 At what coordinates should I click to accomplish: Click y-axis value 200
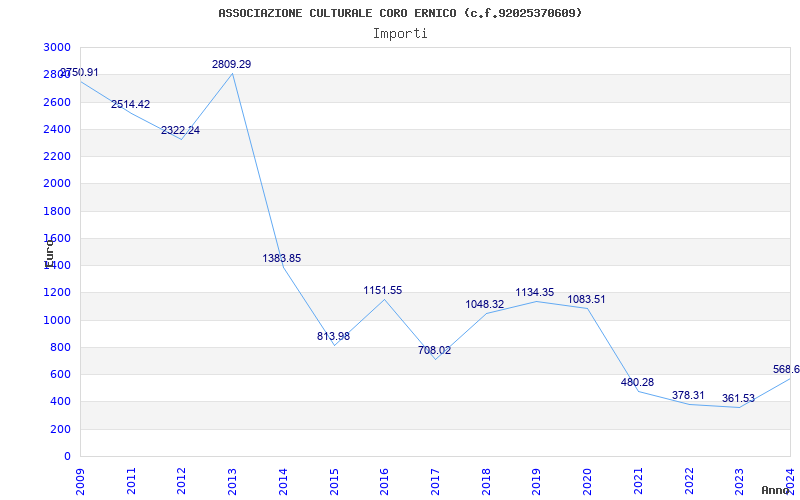(60, 429)
